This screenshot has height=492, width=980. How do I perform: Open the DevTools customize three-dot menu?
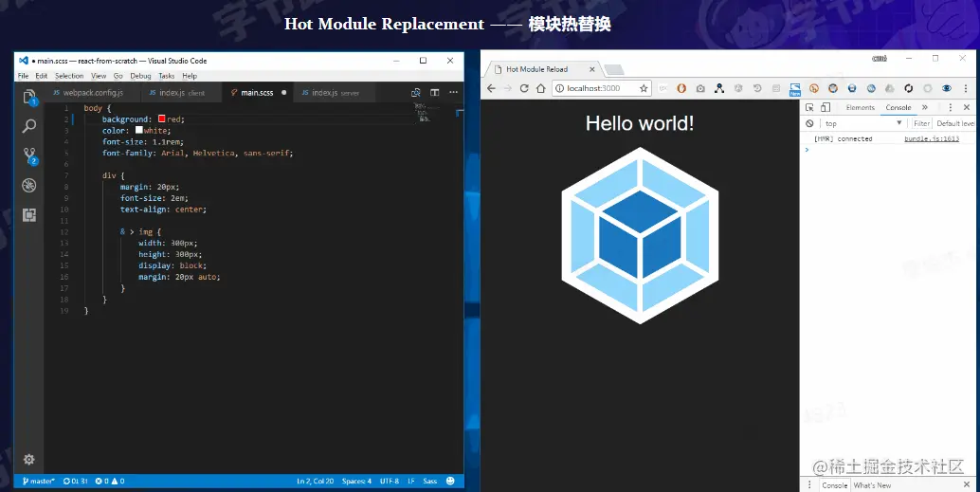click(x=951, y=107)
